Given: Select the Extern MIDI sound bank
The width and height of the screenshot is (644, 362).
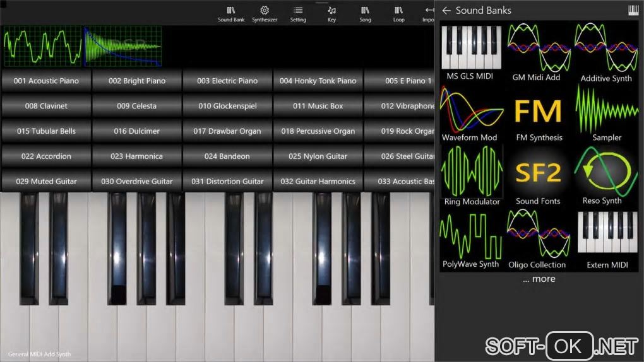Looking at the screenshot, I should (607, 240).
